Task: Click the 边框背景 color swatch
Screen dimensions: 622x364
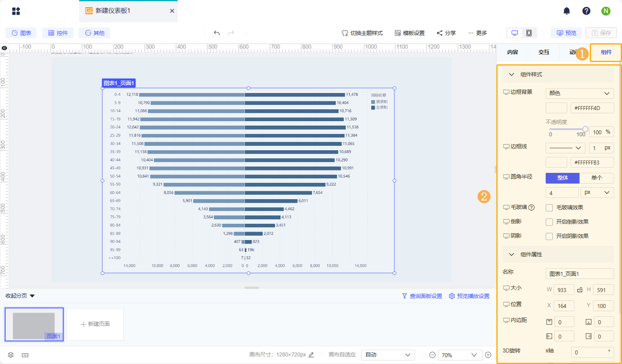Action: point(556,108)
